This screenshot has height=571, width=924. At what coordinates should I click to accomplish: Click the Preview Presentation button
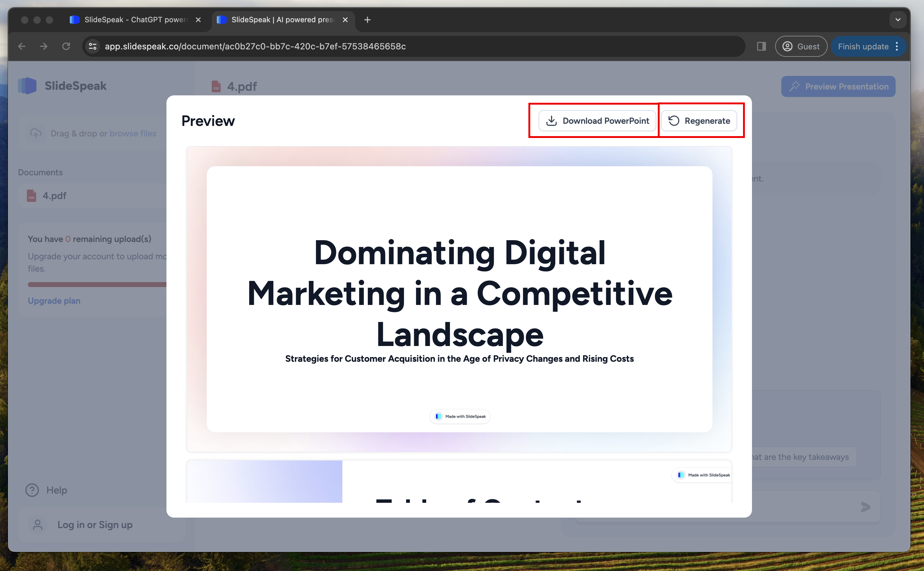click(x=839, y=86)
